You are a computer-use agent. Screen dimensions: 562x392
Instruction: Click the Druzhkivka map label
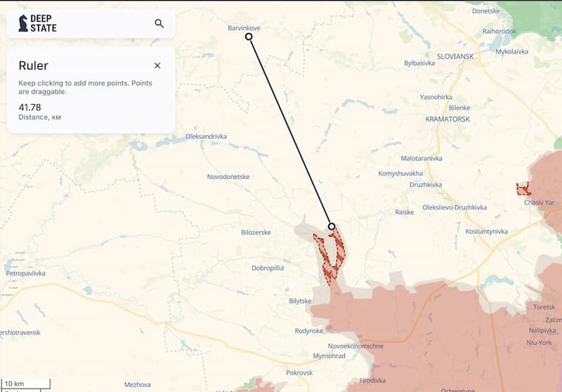coord(426,185)
